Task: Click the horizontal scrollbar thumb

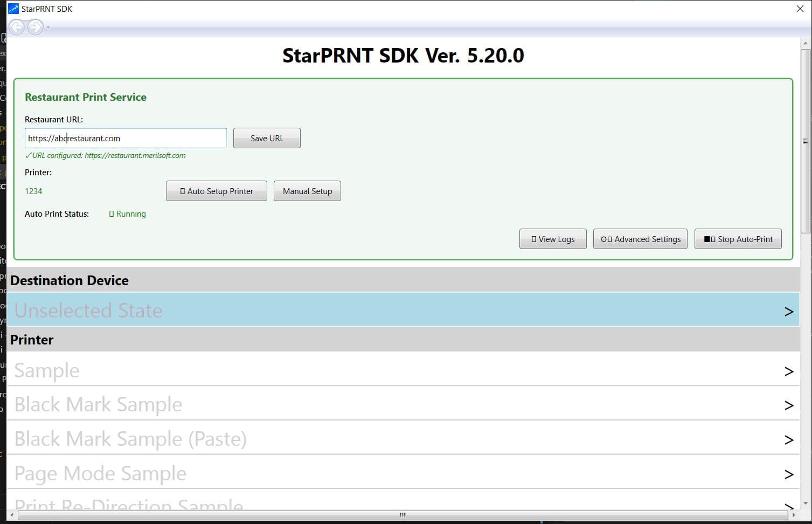Action: [402, 515]
